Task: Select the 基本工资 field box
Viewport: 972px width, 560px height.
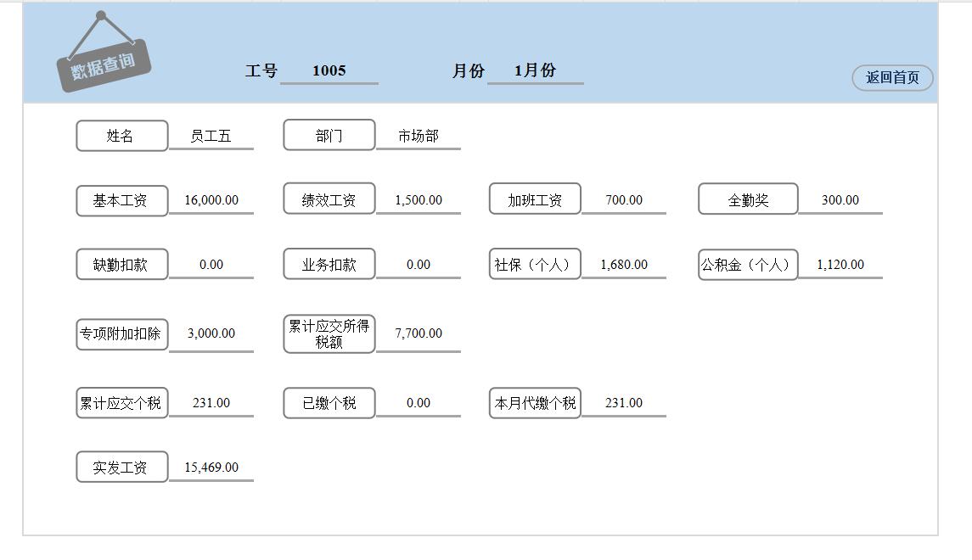Action: click(x=121, y=200)
